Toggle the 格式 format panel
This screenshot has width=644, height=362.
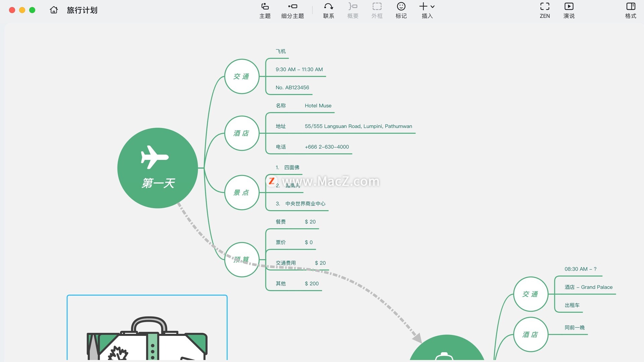[x=631, y=10]
